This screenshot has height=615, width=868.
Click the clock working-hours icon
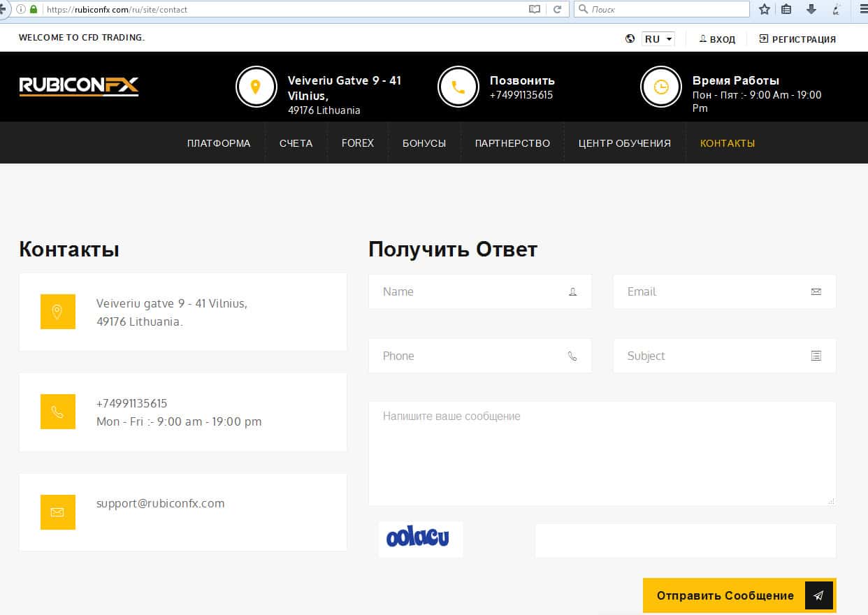tap(660, 87)
